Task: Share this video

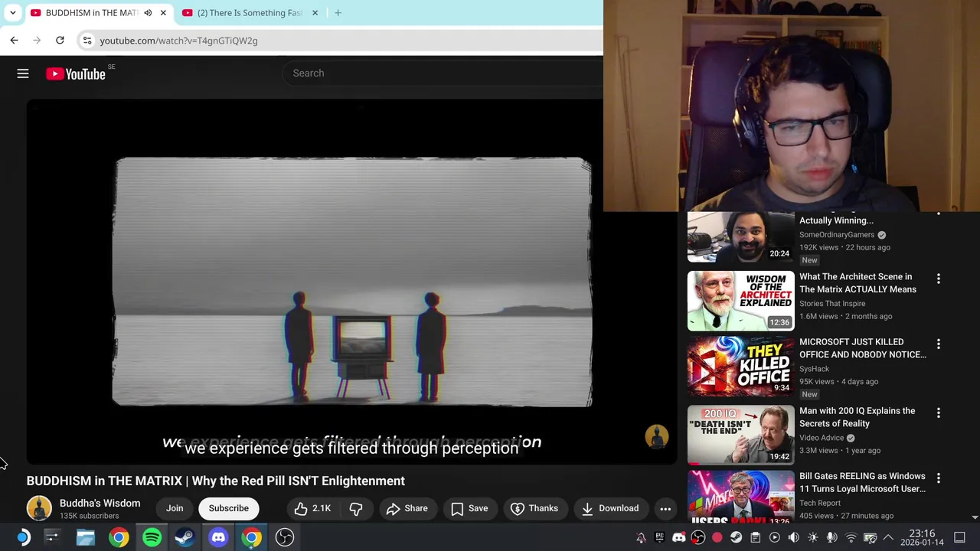Action: pyautogui.click(x=407, y=508)
